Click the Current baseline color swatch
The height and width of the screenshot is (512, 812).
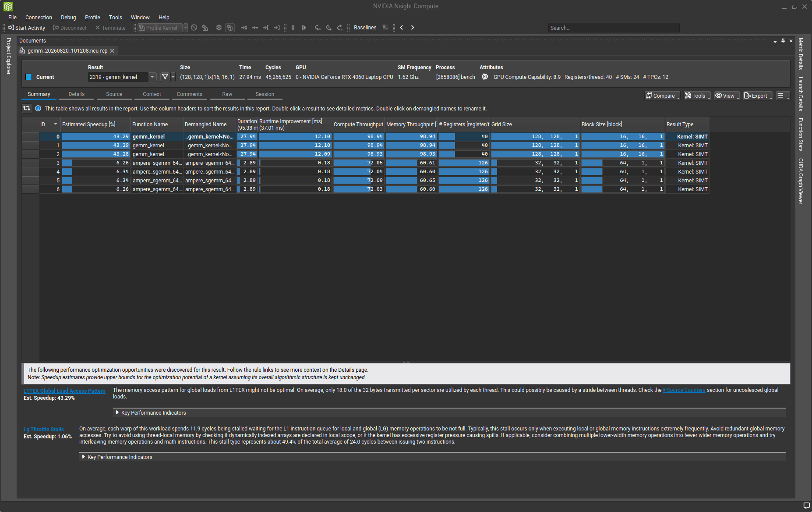pos(29,77)
